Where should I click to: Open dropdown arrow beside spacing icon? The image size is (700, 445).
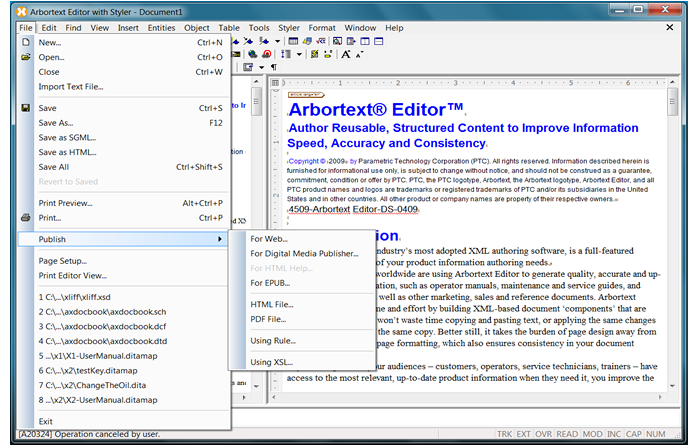coord(299,54)
